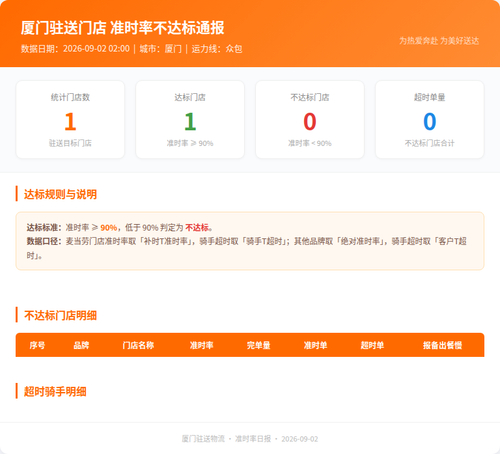This screenshot has width=500, height=454.
Task: Click the 准时单 column header
Action: coord(315,345)
